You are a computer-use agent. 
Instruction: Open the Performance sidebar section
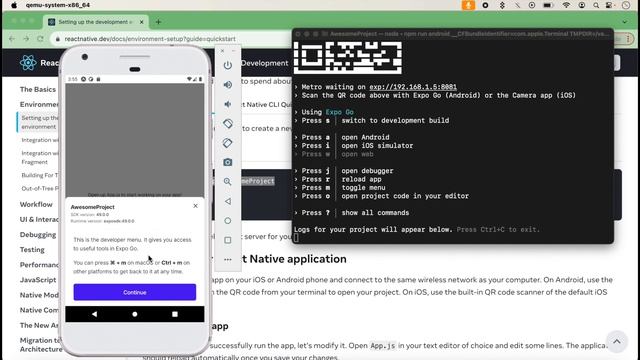point(39,264)
